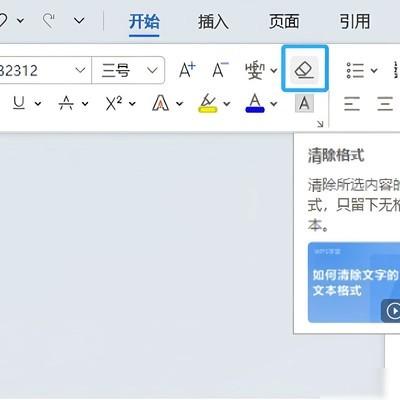
Task: Toggle strikethrough formatting
Action: [66, 103]
